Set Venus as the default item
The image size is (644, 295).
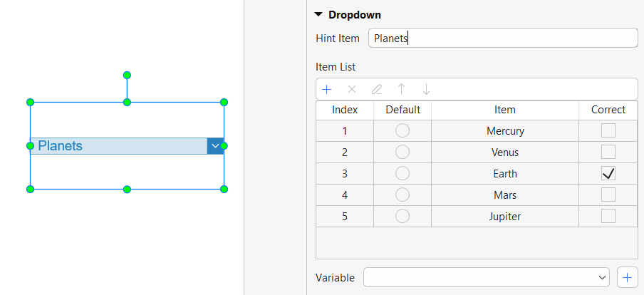coord(402,152)
